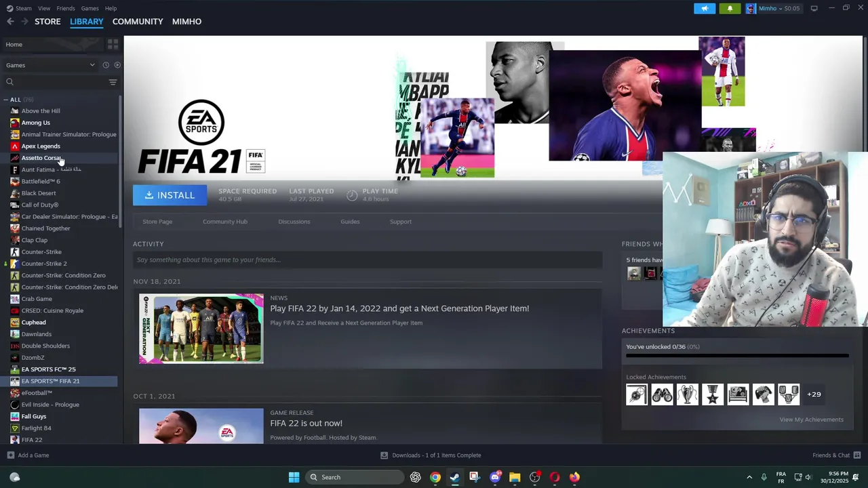Viewport: 868px width, 488px height.
Task: Open Opera browser from the taskbar
Action: [x=555, y=477]
